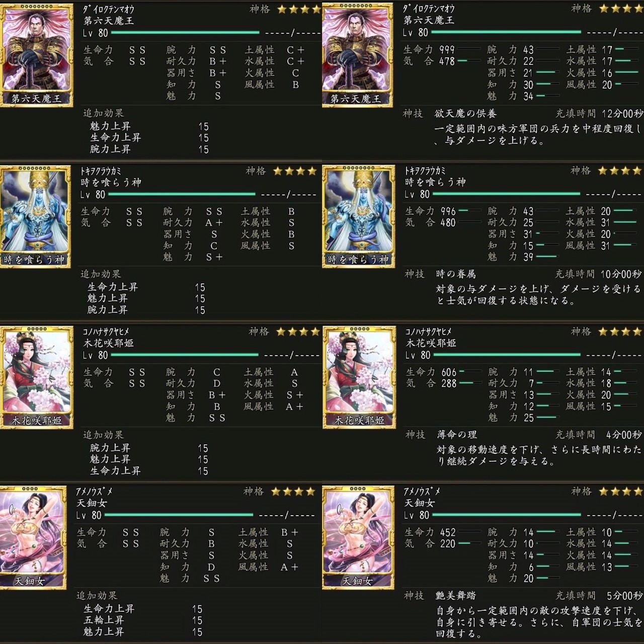Select the top-right 第六天魔王 card portrait

pos(357,55)
